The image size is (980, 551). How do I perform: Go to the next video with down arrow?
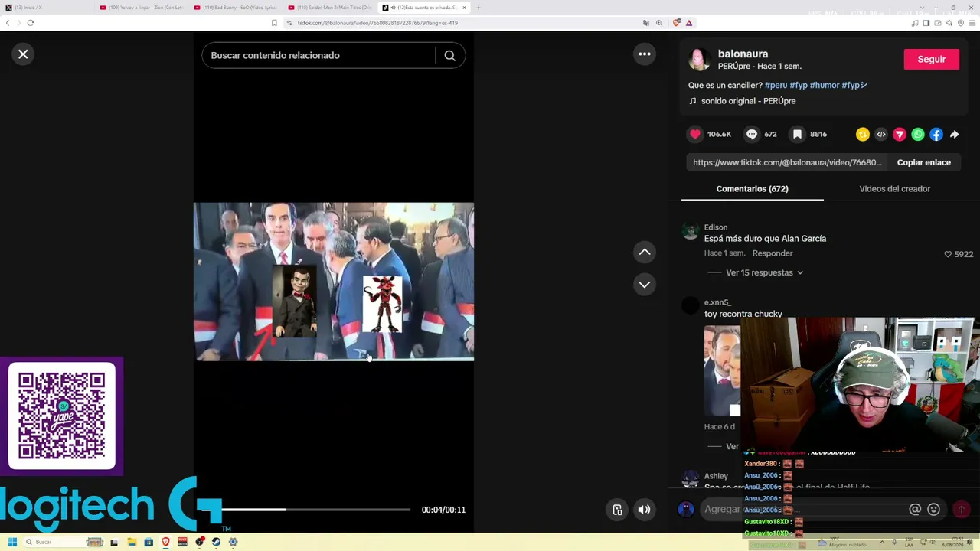[645, 284]
